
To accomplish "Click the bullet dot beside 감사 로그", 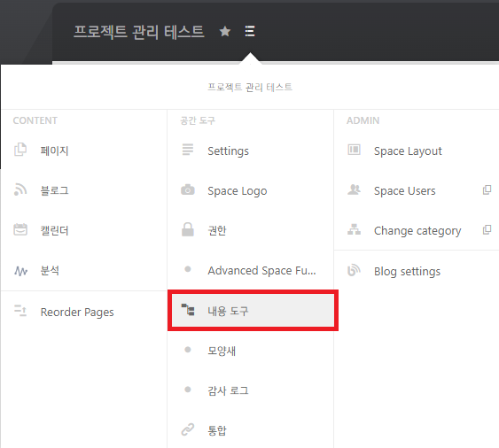I will pos(188,390).
